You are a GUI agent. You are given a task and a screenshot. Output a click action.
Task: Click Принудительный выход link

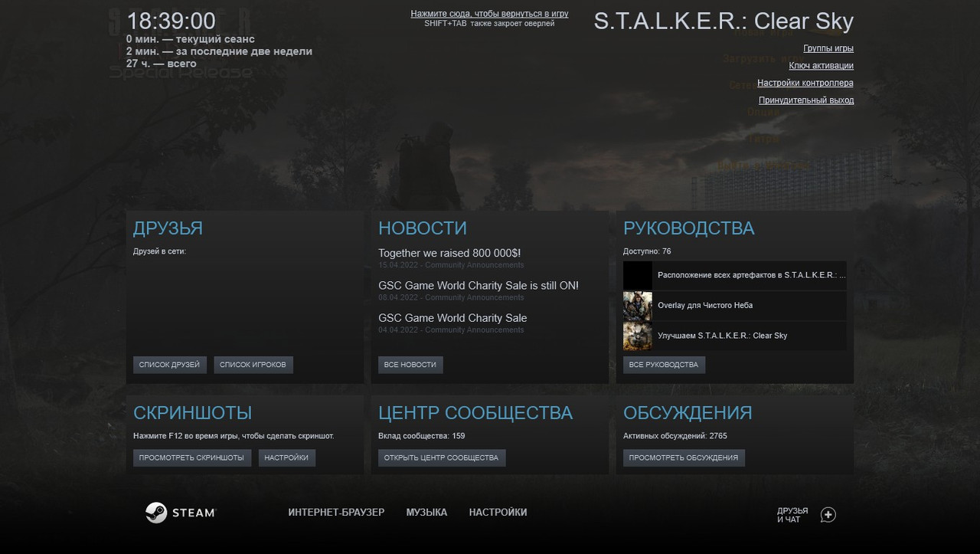pos(806,100)
